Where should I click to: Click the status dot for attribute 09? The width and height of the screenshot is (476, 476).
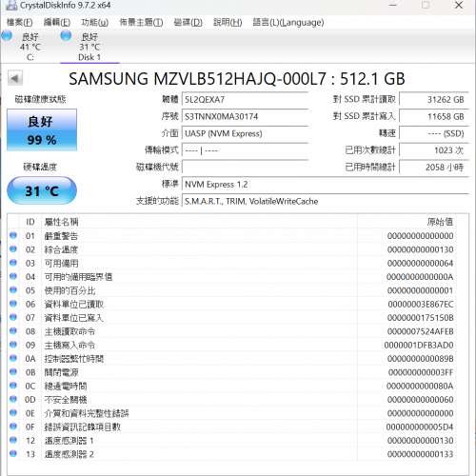[13, 345]
